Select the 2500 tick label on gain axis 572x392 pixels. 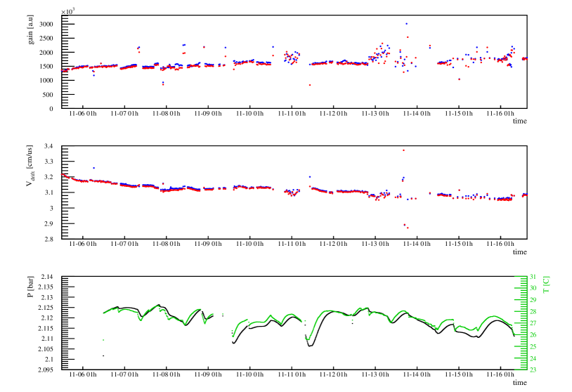click(46, 39)
